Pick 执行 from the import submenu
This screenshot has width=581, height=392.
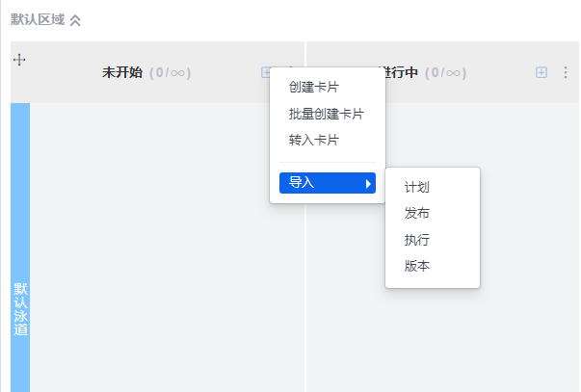(417, 240)
